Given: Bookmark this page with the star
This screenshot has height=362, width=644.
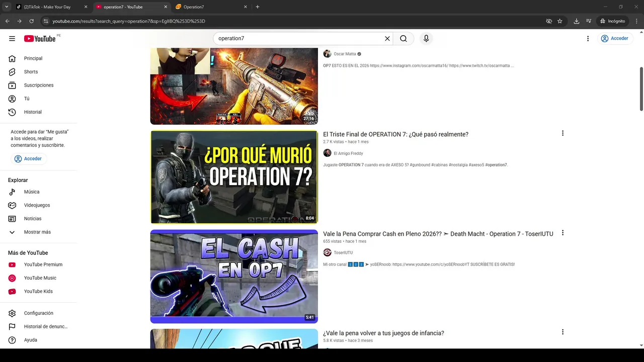Looking at the screenshot, I should [x=559, y=21].
